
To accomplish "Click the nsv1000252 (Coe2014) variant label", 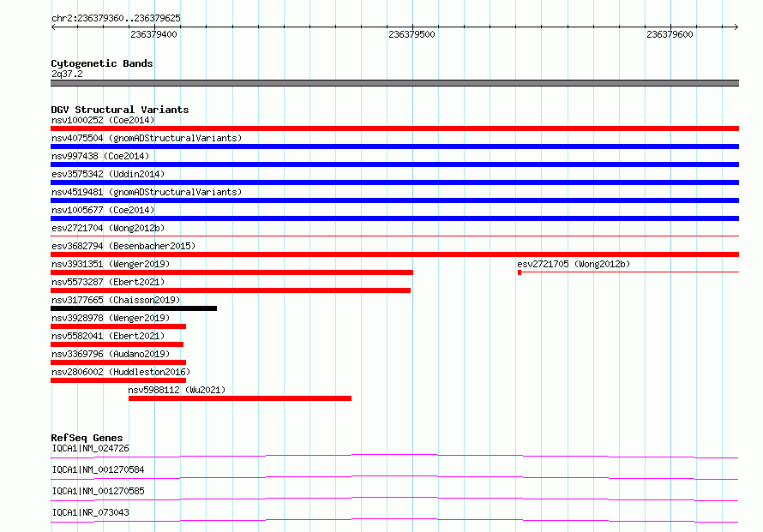I will point(103,120).
